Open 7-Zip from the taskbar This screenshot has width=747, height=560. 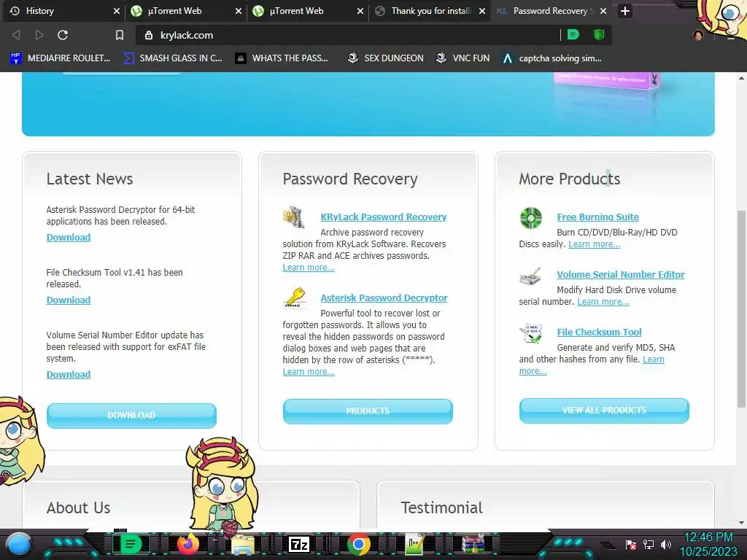[x=299, y=544]
